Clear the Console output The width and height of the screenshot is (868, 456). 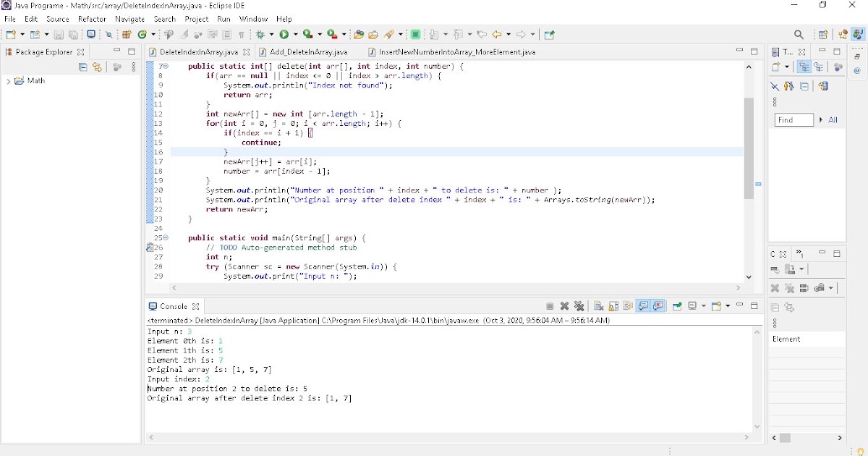[597, 305]
